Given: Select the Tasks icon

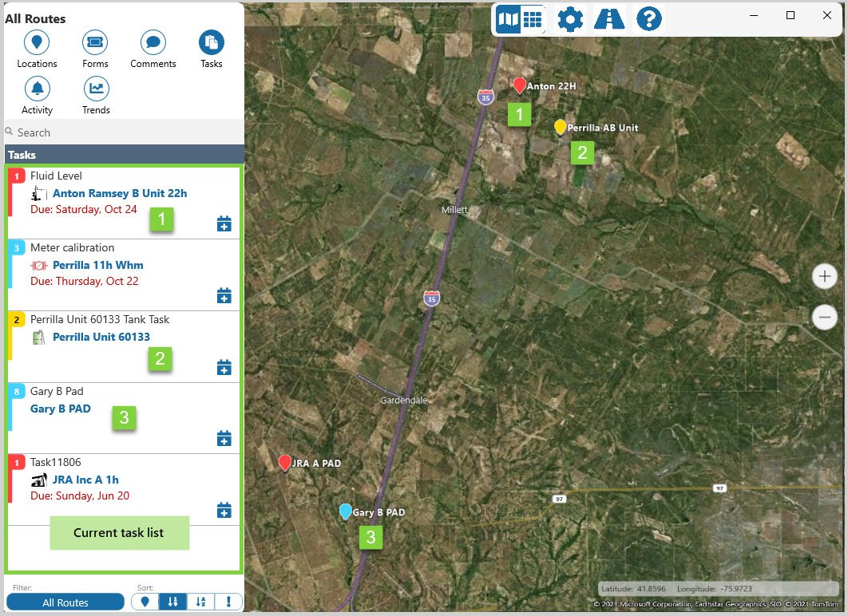Looking at the screenshot, I should coord(212,42).
